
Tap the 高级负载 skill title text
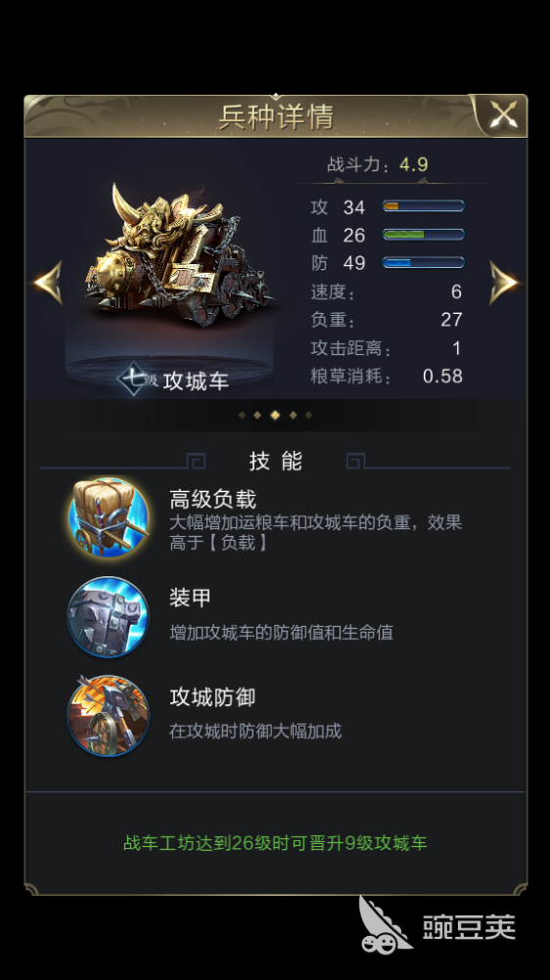pyautogui.click(x=212, y=499)
